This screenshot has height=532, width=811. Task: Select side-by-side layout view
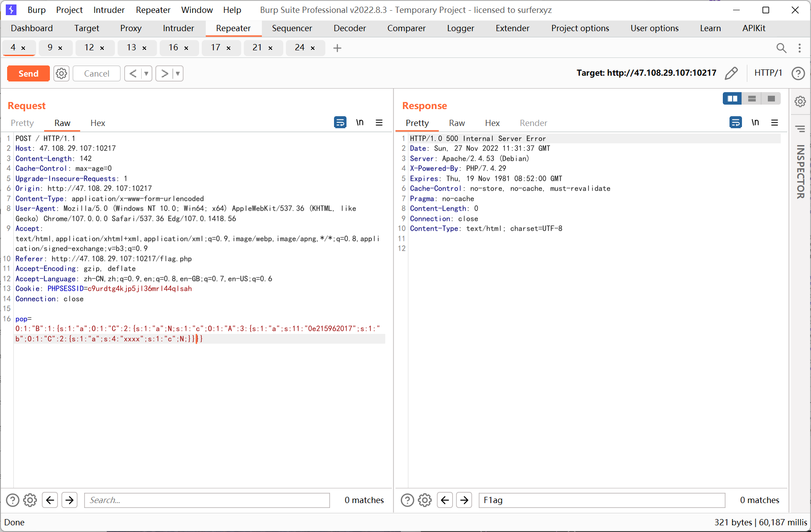click(x=732, y=98)
